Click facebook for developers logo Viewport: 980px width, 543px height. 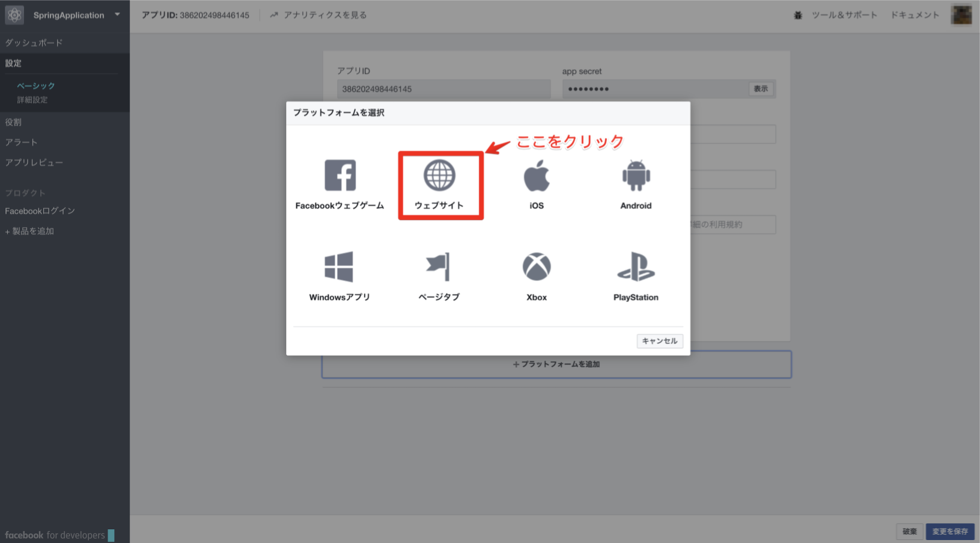point(59,535)
